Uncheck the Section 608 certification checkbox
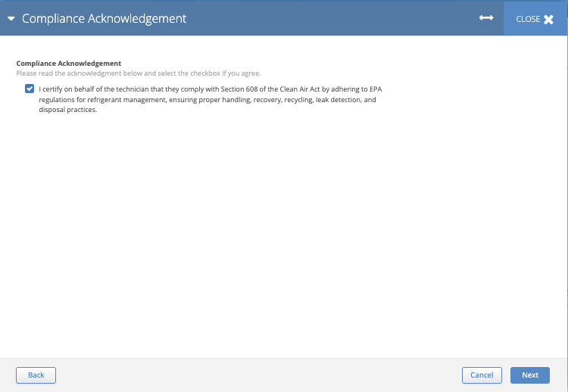Image resolution: width=568 pixels, height=392 pixels. coord(30,89)
